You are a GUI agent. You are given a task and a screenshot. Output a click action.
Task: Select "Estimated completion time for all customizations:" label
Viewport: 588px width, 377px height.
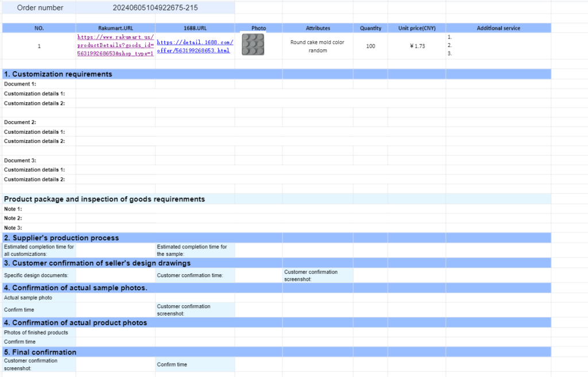[x=39, y=250]
